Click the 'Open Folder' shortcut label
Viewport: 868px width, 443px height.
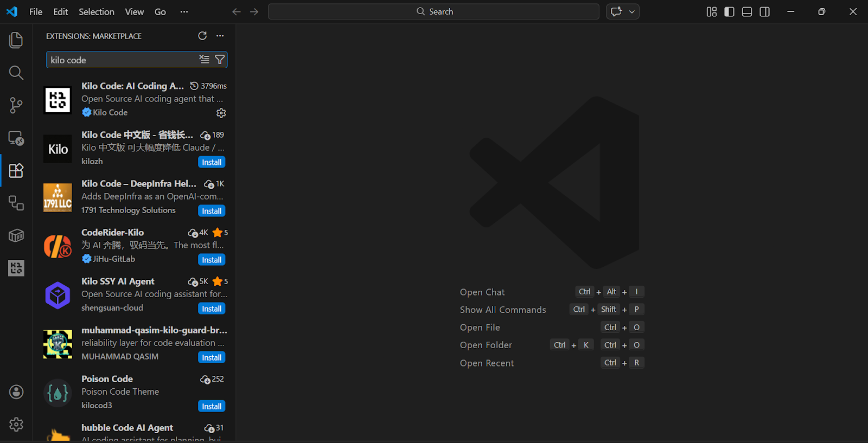(486, 345)
